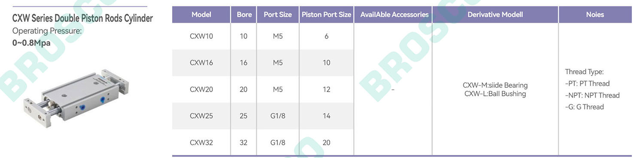Click the 0~0.8Mpa operating pressure value
The width and height of the screenshot is (644, 158).
coord(31,42)
